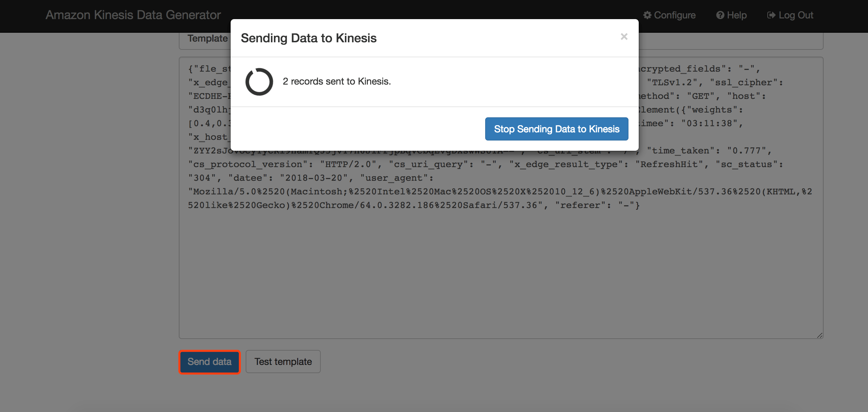The image size is (868, 412).
Task: Select the Log Out text link
Action: point(796,15)
